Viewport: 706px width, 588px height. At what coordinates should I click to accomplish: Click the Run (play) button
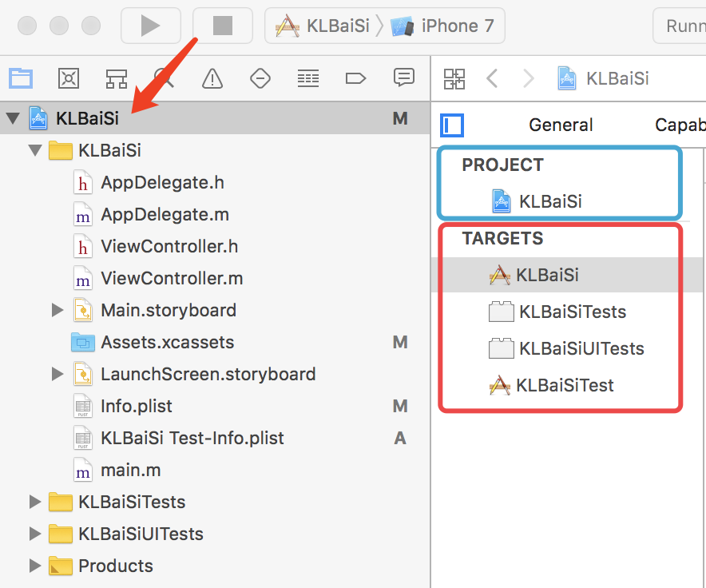point(150,26)
